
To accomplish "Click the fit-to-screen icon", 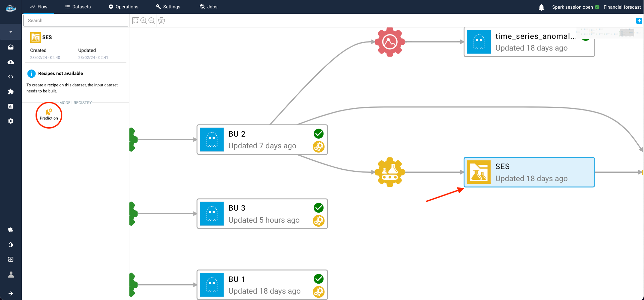I will point(136,21).
